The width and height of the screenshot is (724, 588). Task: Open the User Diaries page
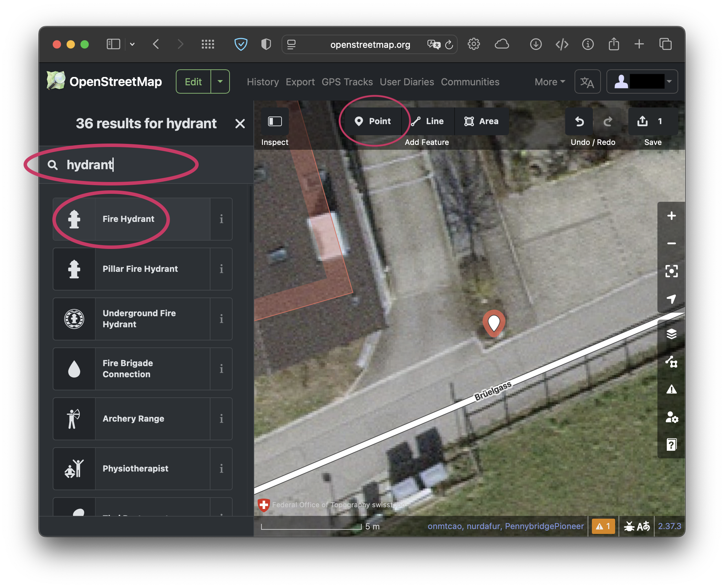407,82
